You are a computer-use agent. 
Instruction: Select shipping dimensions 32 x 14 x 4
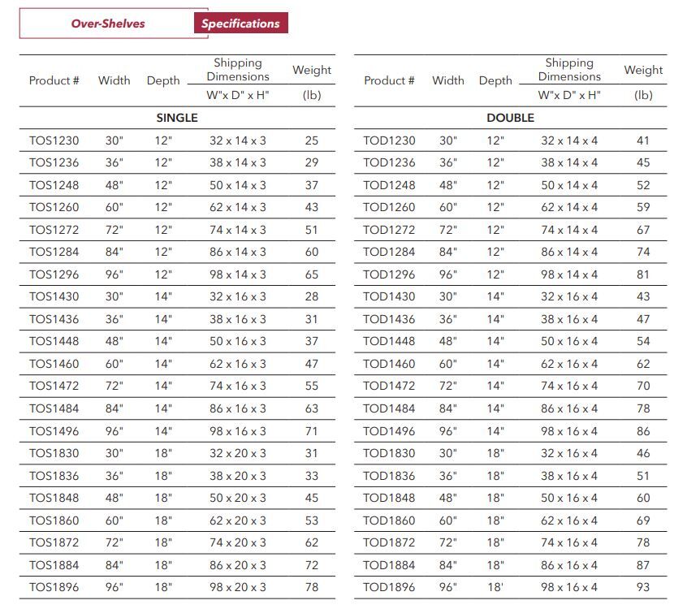coord(569,140)
